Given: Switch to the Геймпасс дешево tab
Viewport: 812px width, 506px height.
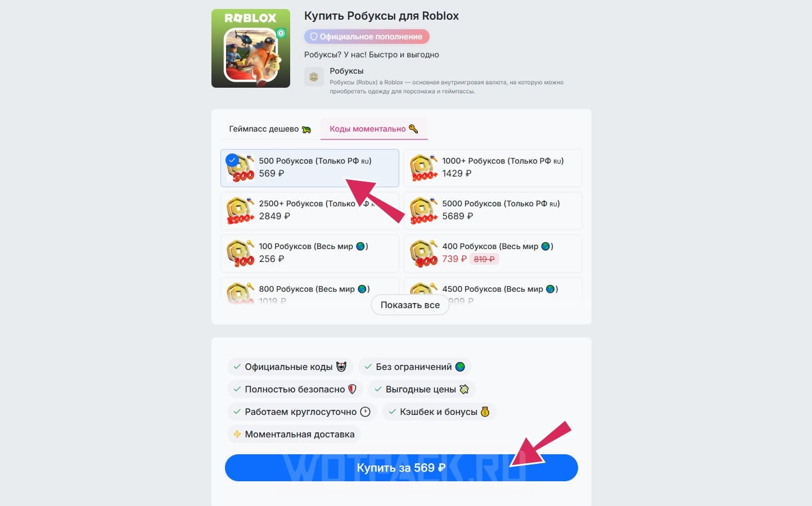Looking at the screenshot, I should pos(270,129).
